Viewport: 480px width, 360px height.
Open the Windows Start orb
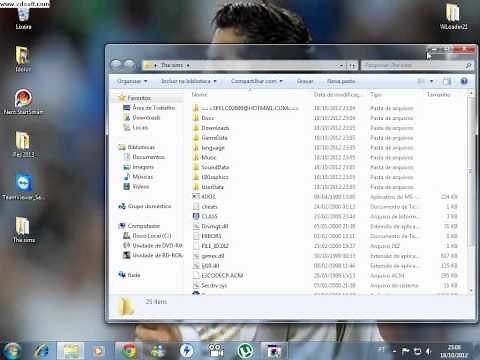click(x=12, y=351)
